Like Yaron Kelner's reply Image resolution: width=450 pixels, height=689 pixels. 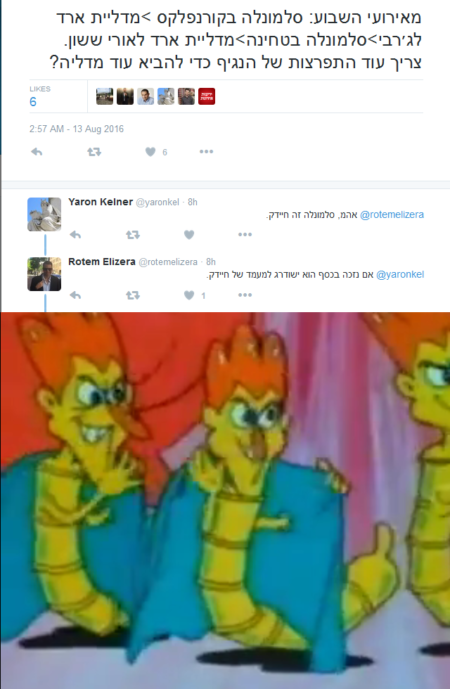tap(189, 235)
